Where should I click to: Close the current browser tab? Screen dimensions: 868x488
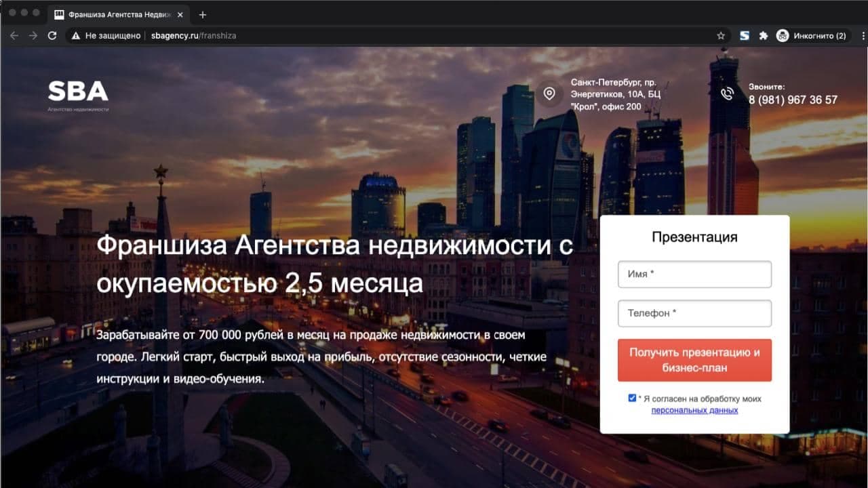pos(180,15)
